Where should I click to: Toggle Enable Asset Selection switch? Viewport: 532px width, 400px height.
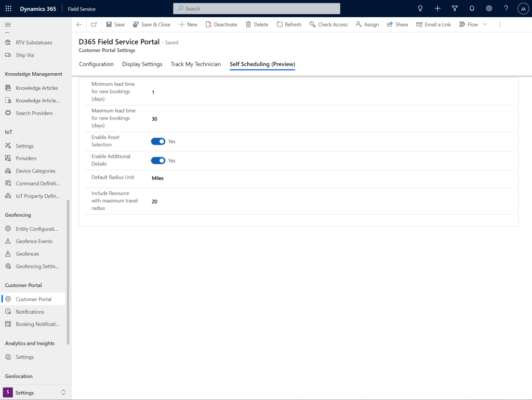coord(158,141)
